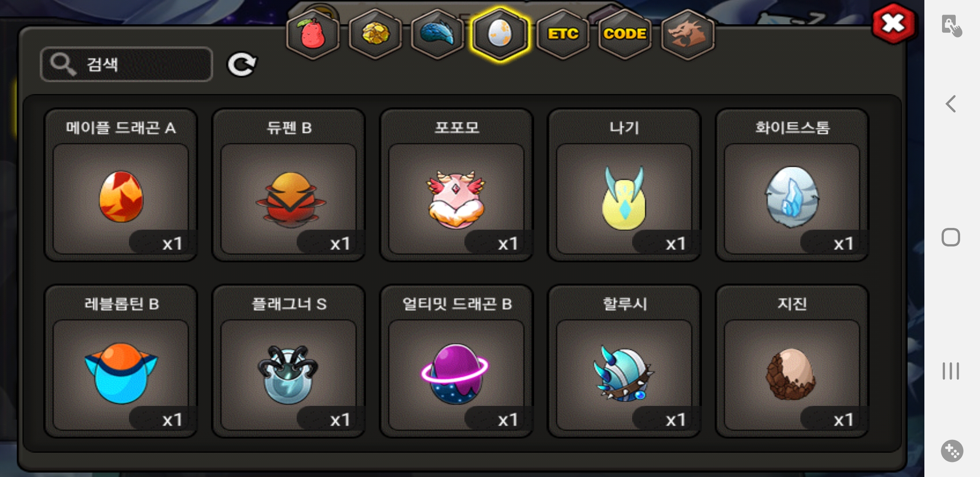Choose the 플래그너 S egg

point(289,361)
